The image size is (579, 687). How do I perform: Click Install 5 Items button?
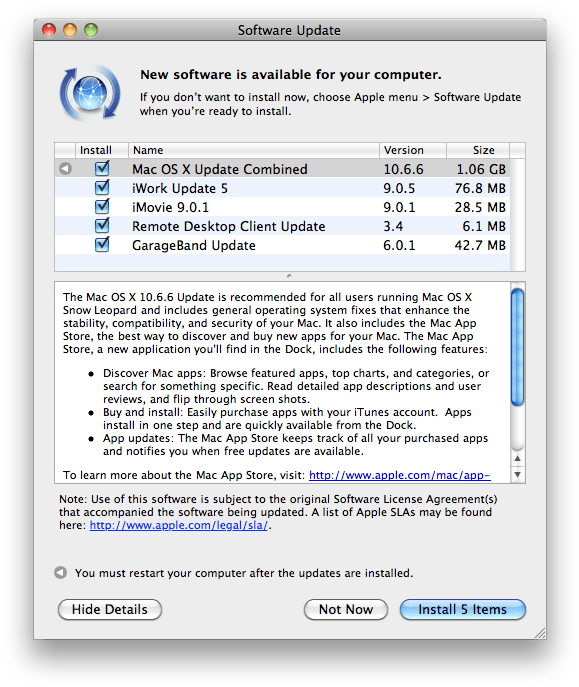[462, 609]
